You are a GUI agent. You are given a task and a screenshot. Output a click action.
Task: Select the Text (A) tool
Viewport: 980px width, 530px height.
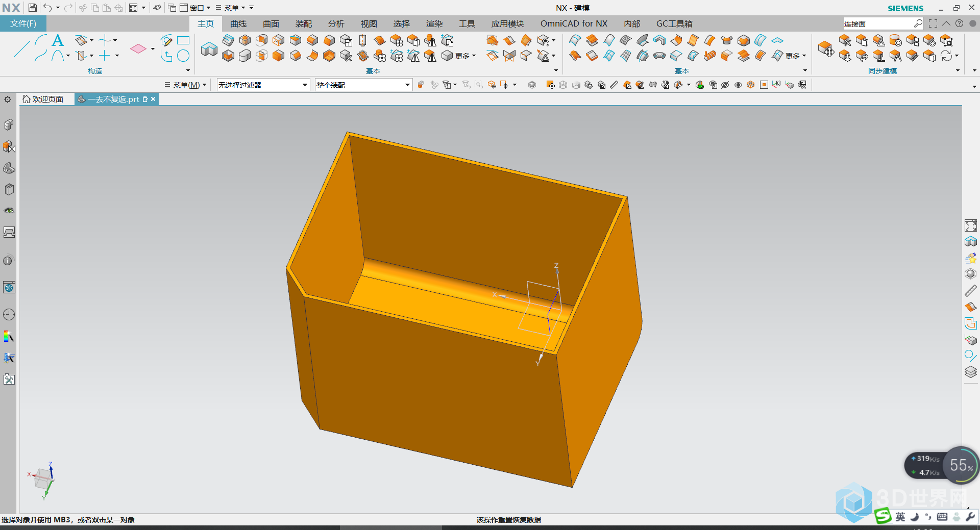(x=58, y=40)
